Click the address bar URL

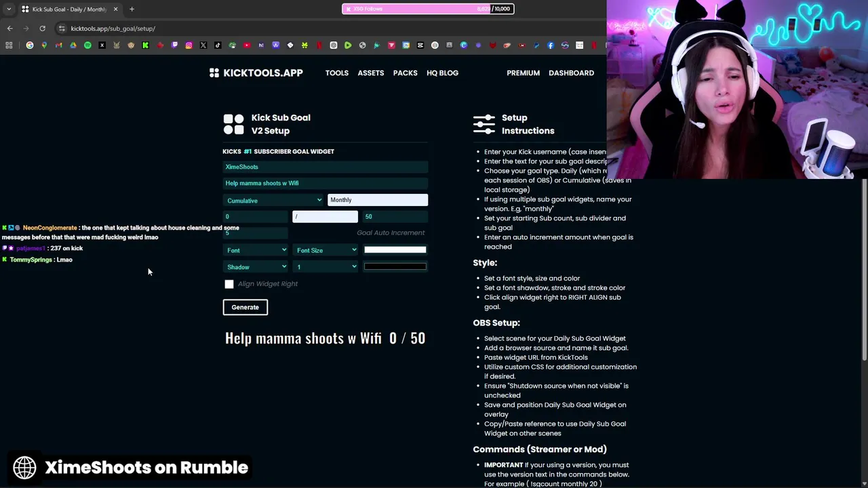pyautogui.click(x=113, y=28)
